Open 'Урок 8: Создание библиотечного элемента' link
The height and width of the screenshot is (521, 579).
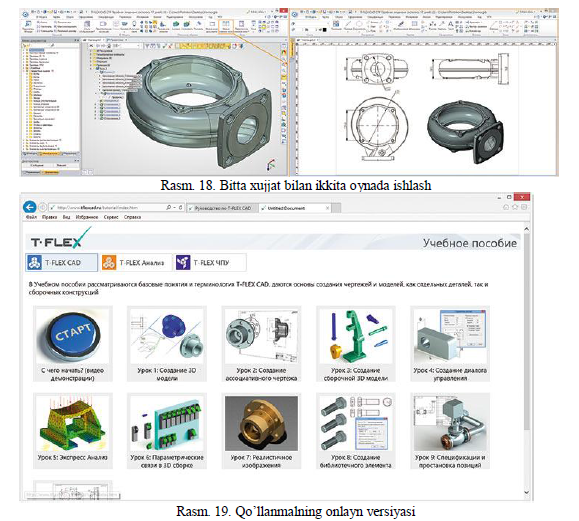[x=356, y=461]
